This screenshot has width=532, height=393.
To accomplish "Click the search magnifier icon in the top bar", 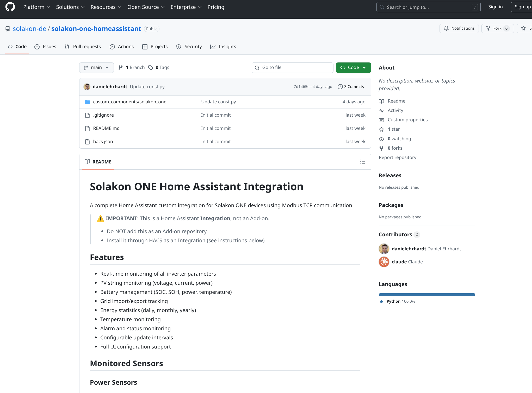I will click(x=382, y=7).
